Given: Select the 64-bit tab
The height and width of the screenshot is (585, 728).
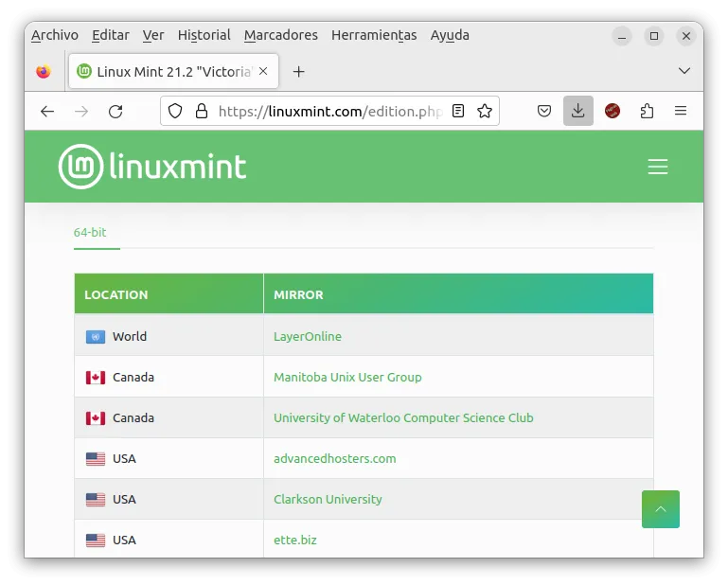Looking at the screenshot, I should [90, 232].
